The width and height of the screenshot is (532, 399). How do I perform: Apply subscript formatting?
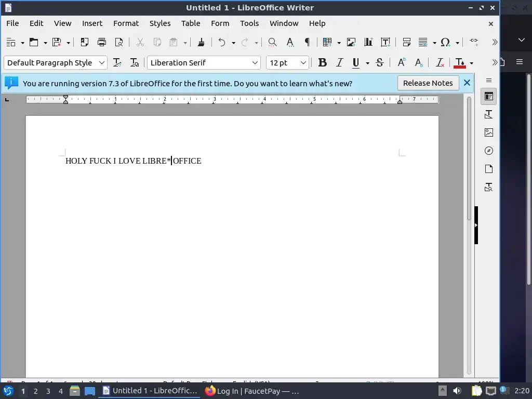click(419, 62)
